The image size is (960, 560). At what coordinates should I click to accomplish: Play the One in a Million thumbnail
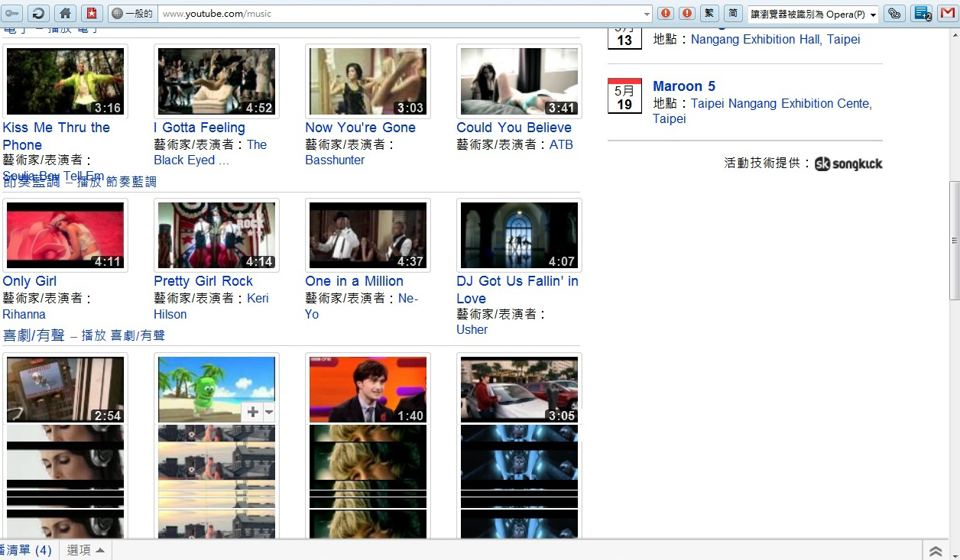pos(368,235)
